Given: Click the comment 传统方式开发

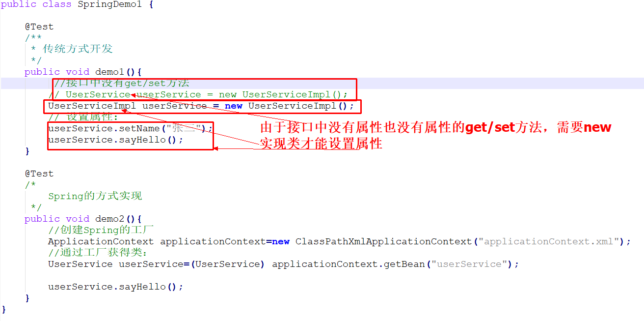Looking at the screenshot, I should click(78, 49).
